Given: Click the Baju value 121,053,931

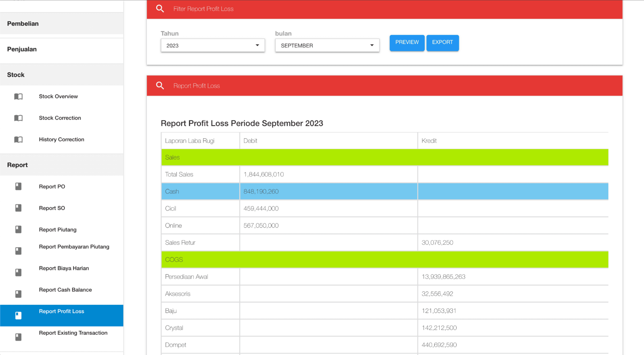Looking at the screenshot, I should point(439,311).
